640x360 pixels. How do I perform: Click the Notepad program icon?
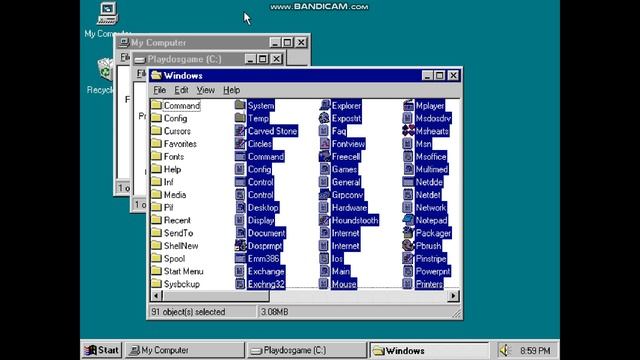(x=408, y=220)
